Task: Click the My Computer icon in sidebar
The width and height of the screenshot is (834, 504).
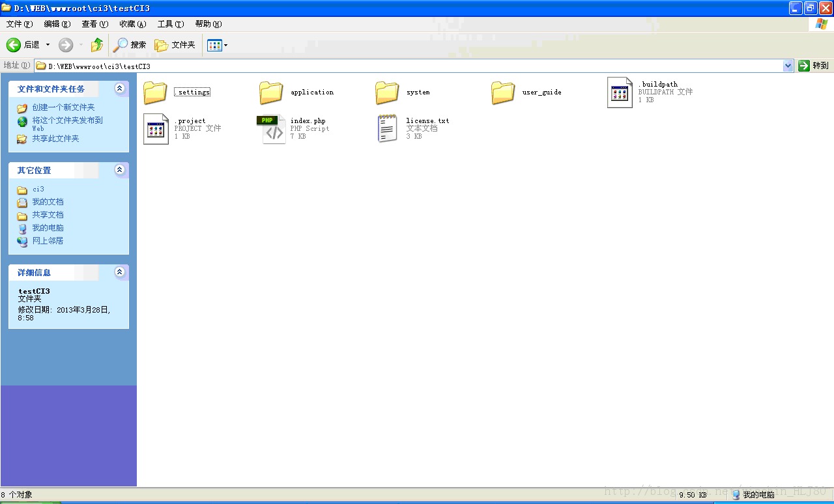Action: (22, 229)
